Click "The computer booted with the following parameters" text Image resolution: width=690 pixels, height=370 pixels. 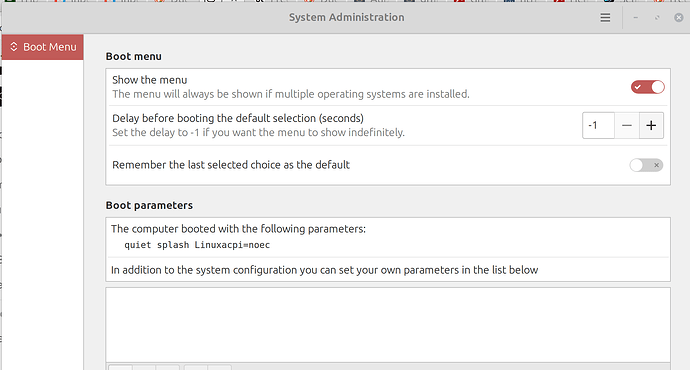tap(238, 229)
